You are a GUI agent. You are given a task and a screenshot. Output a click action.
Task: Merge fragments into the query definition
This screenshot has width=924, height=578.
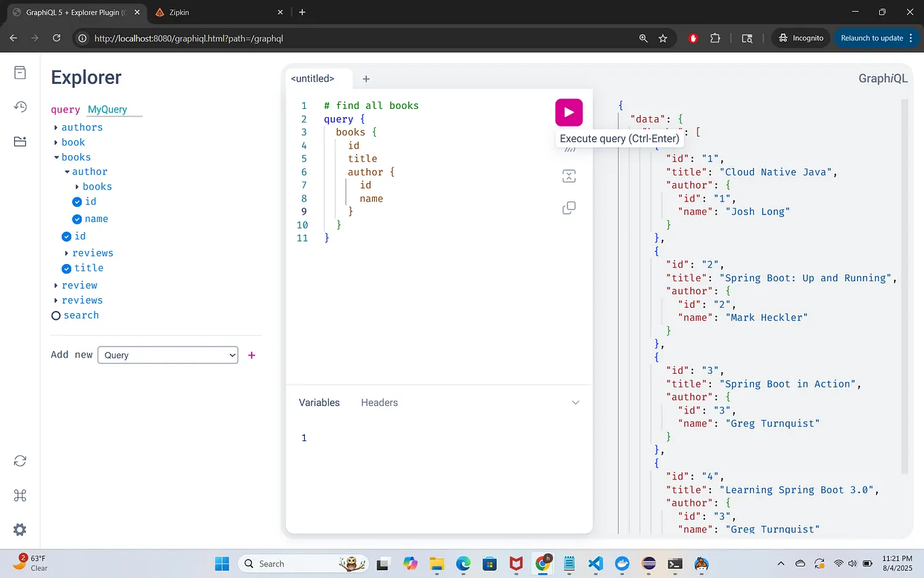(569, 176)
